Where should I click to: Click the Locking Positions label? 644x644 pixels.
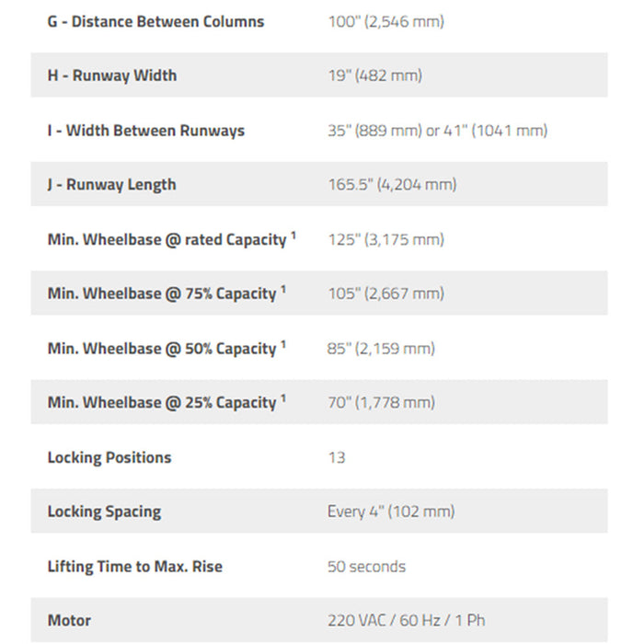click(109, 457)
